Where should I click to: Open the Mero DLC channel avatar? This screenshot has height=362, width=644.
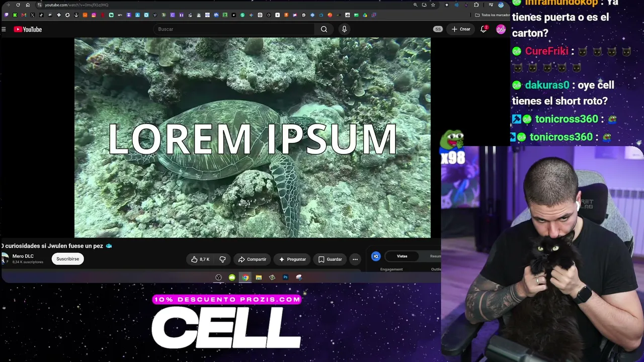point(5,259)
